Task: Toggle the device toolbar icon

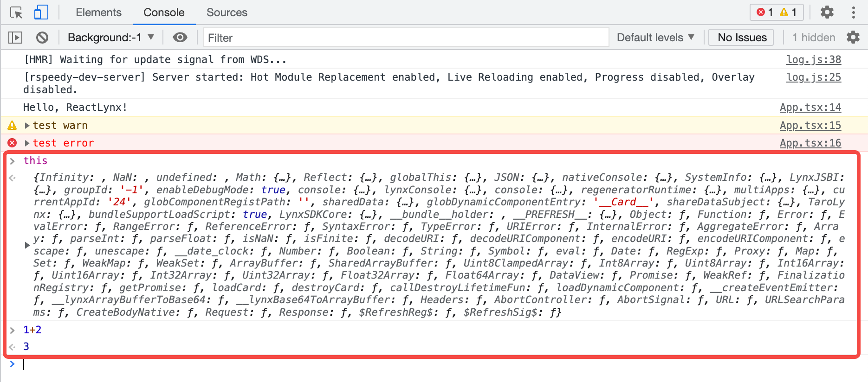Action: coord(41,13)
